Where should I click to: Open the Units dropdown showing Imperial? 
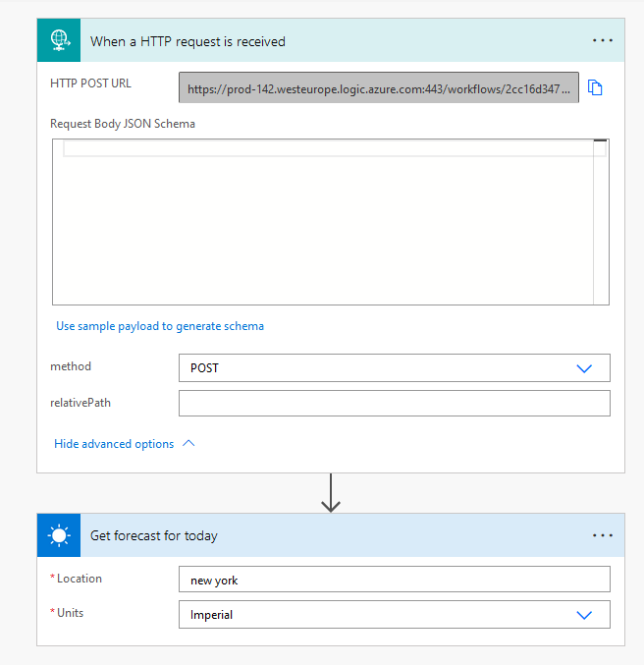(x=395, y=615)
